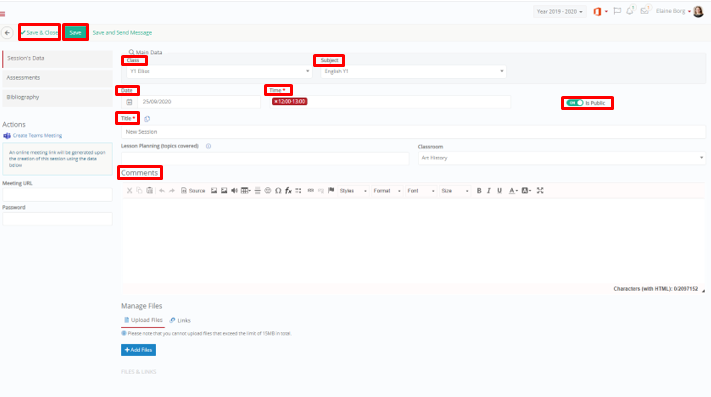The image size is (711, 397).
Task: Switch to the Upload Files tab
Action: pyautogui.click(x=143, y=320)
